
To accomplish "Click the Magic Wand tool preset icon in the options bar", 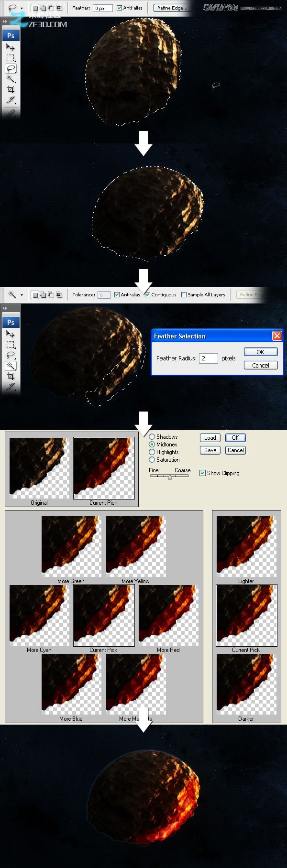I will pos(12,295).
